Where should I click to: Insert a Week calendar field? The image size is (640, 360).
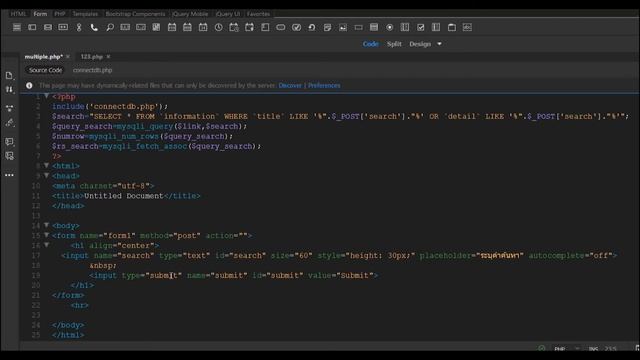187,27
